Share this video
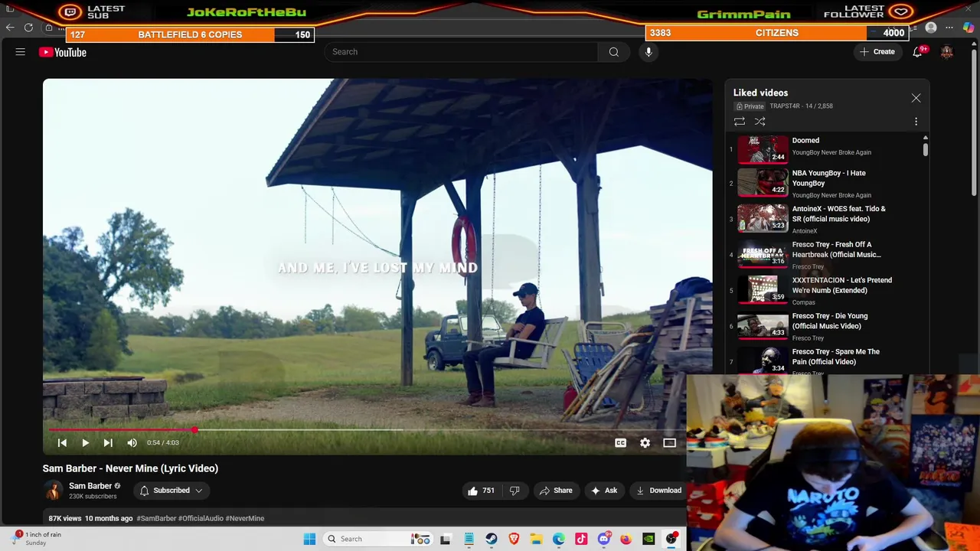This screenshot has height=551, width=980. [x=556, y=491]
